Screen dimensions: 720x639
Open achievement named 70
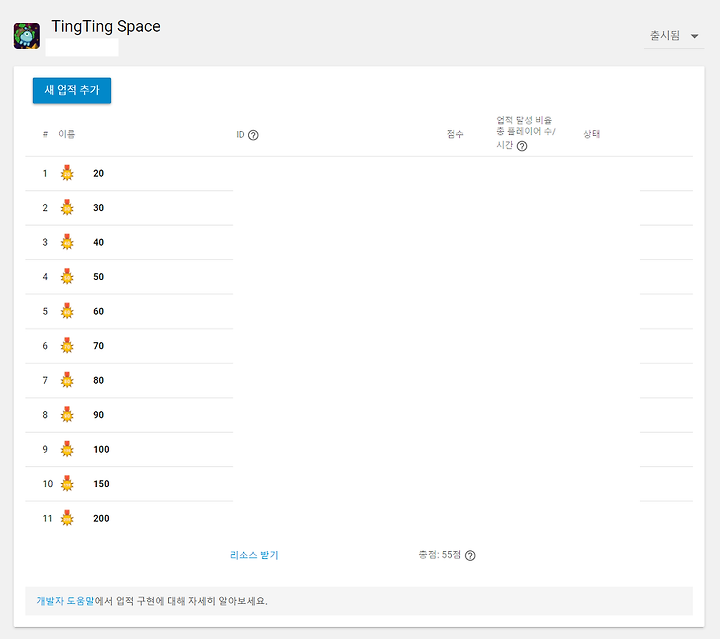[98, 346]
